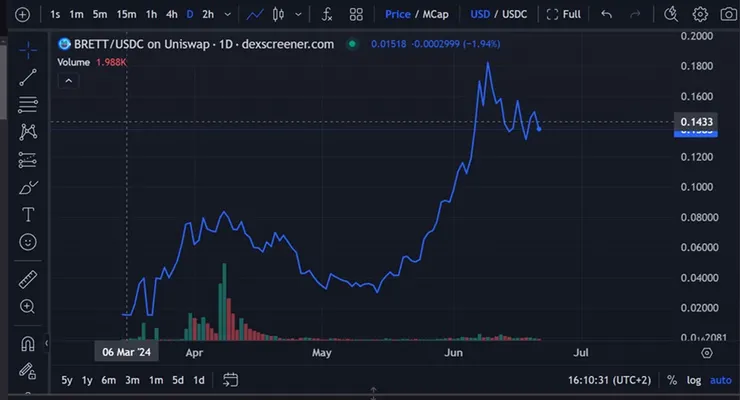Select the Text annotation tool
The height and width of the screenshot is (400, 740).
tap(28, 215)
